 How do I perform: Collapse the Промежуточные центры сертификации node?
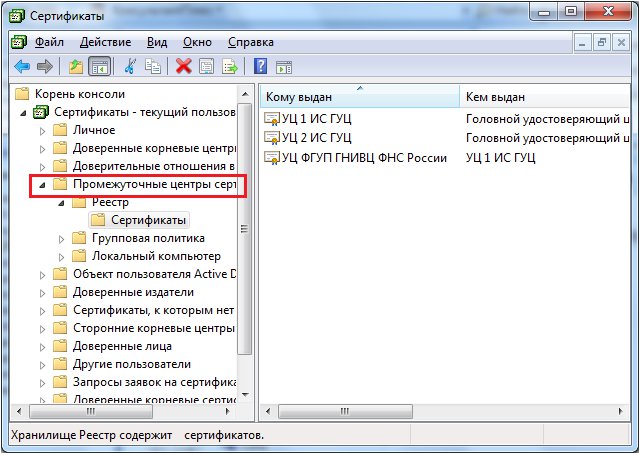pyautogui.click(x=42, y=185)
